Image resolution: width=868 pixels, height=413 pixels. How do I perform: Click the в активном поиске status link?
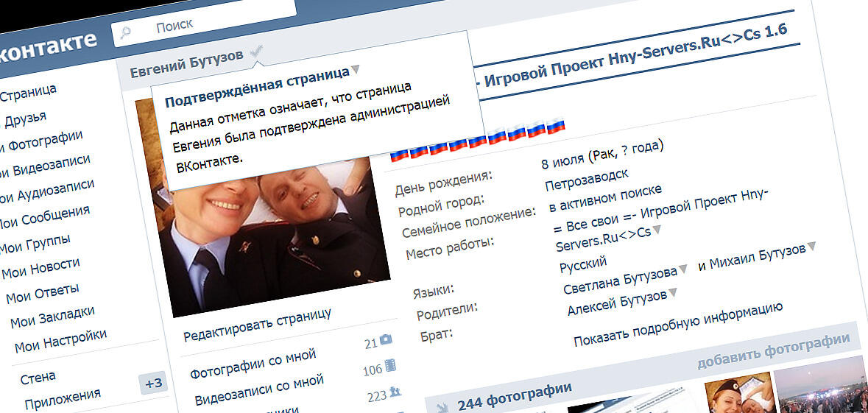(605, 200)
